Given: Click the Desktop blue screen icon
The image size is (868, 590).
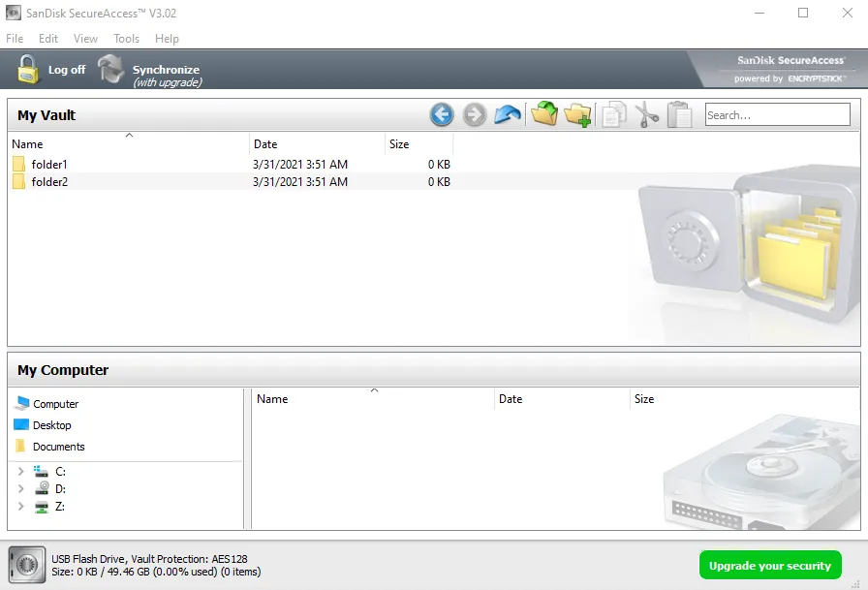Looking at the screenshot, I should coord(21,424).
